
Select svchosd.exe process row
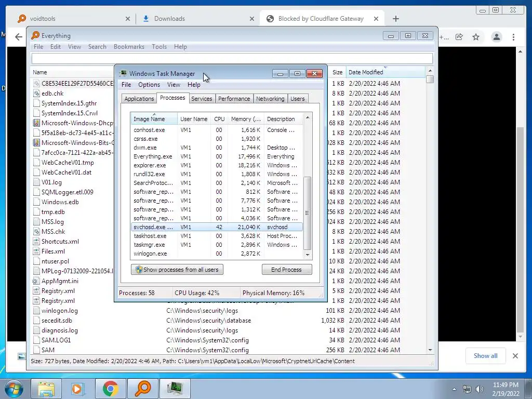coord(217,228)
